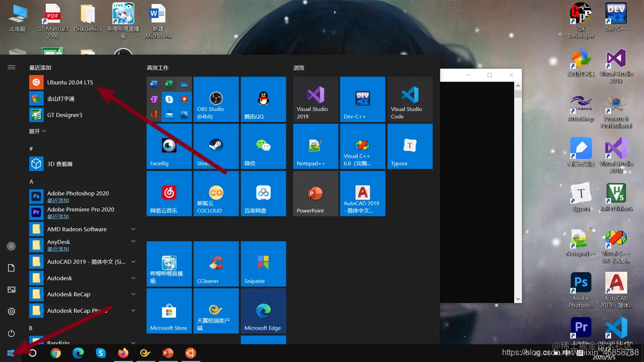
Task: Open Pictures from Start sidebar
Action: click(12, 290)
